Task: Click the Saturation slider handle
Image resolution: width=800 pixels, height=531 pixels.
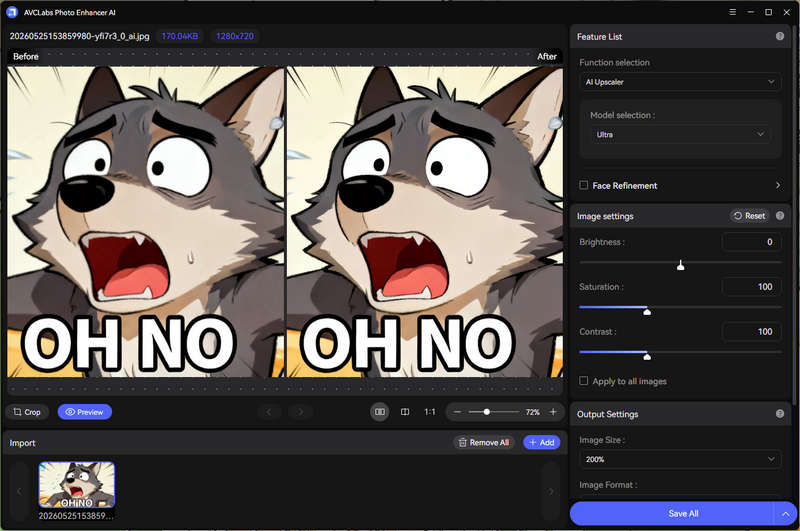Action: (x=647, y=310)
